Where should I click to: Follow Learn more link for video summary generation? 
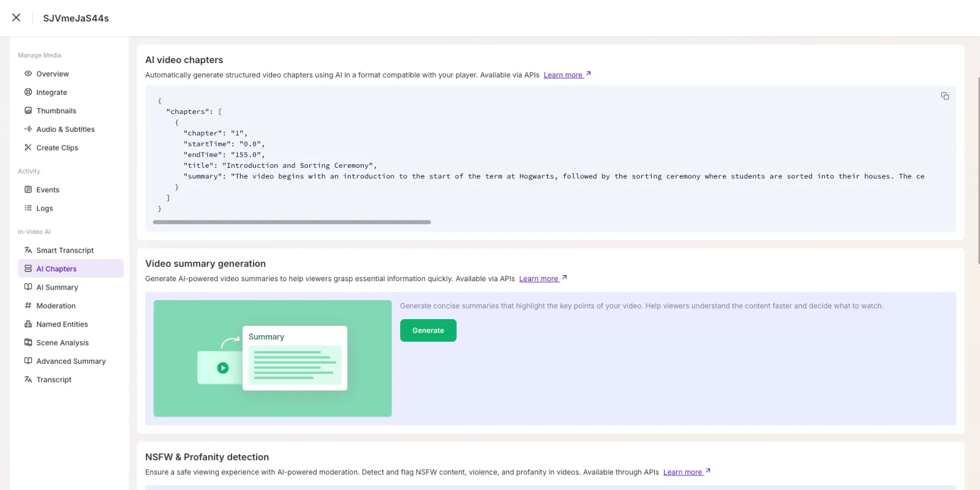543,279
